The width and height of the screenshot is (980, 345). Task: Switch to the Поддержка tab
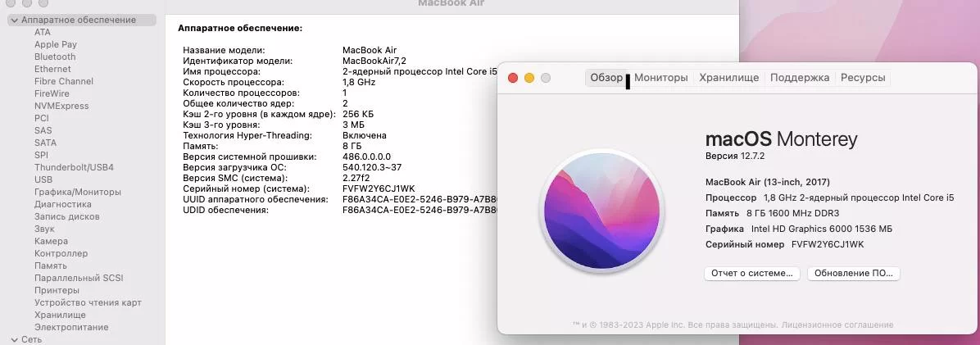(799, 78)
